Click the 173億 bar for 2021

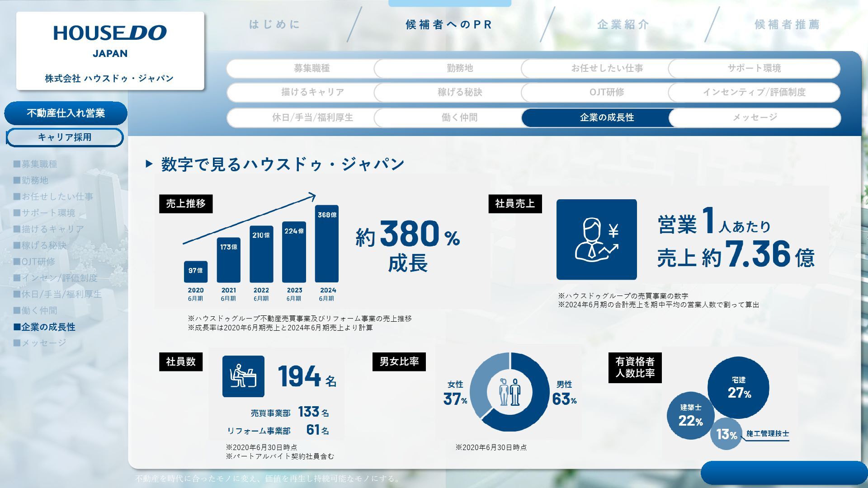pyautogui.click(x=229, y=260)
